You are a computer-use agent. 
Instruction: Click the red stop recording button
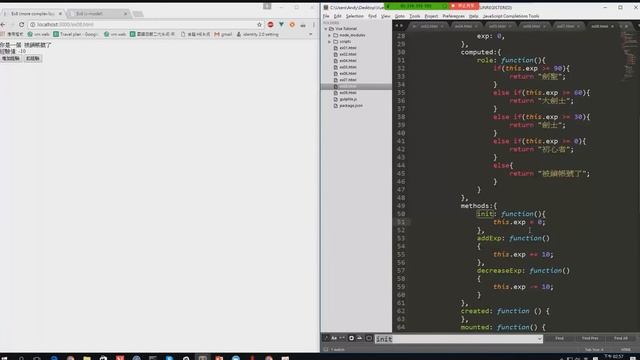464,6
